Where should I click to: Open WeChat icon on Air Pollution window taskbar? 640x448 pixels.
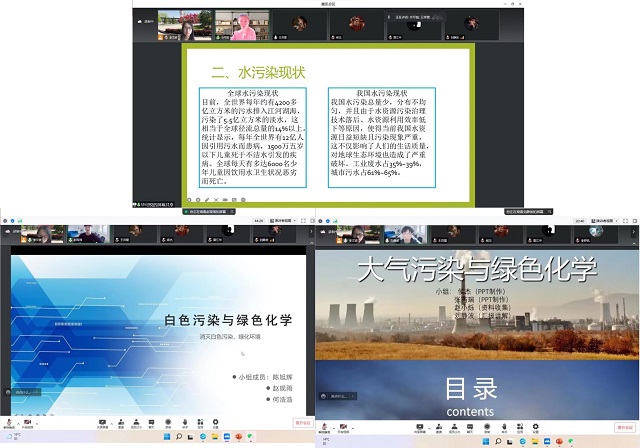[x=571, y=441]
